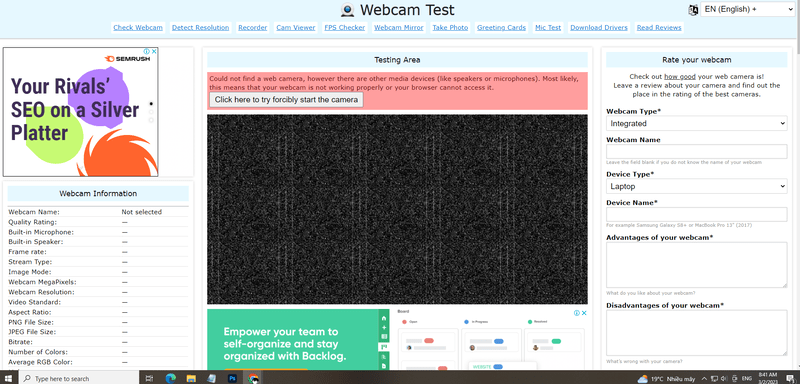Viewport: 800px width, 384px height.
Task: Click the AdChoices info icon on Semrush ad
Action: pyautogui.click(x=146, y=52)
